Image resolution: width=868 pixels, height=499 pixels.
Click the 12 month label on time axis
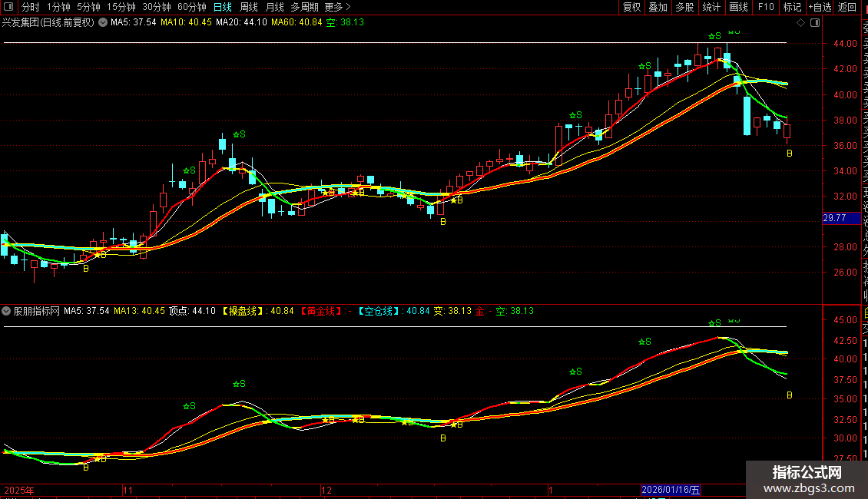(326, 490)
